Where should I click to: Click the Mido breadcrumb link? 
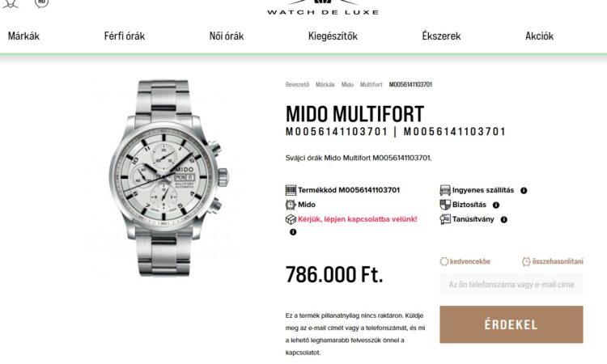pyautogui.click(x=347, y=84)
